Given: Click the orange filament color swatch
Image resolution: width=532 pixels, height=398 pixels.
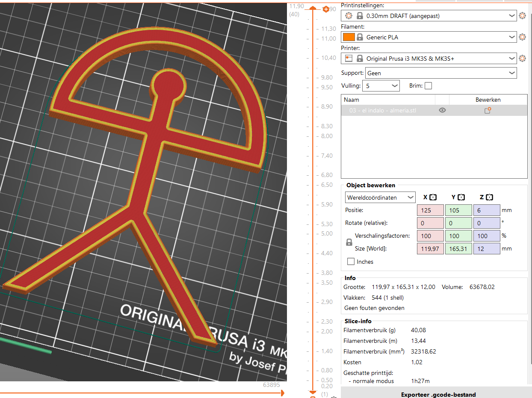Looking at the screenshot, I should click(349, 37).
